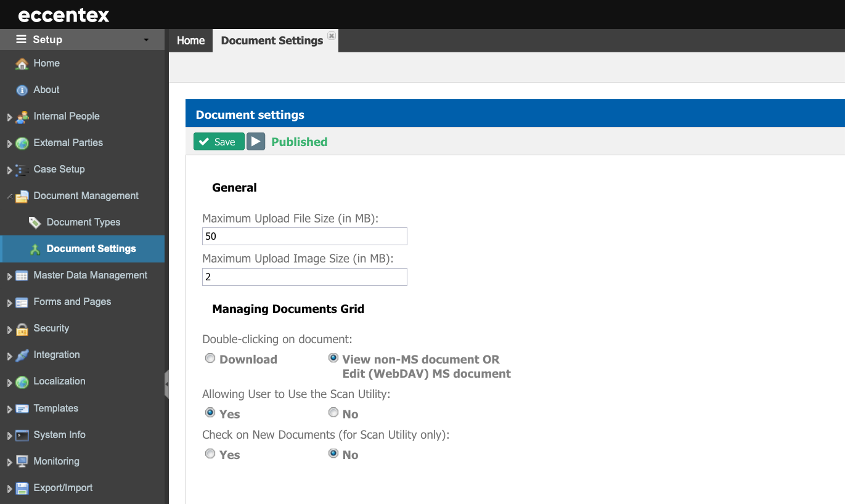Image resolution: width=845 pixels, height=504 pixels.
Task: Expand the Export/Import tree node
Action: pos(9,489)
